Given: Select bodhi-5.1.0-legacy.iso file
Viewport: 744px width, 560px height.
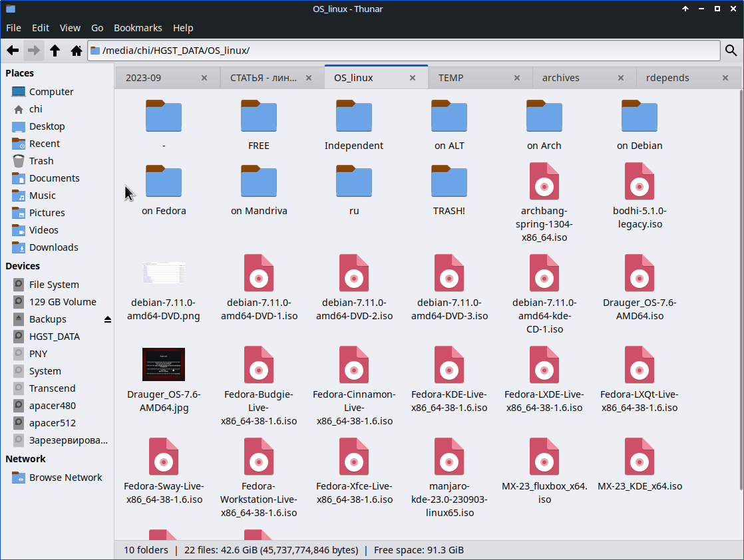Looking at the screenshot, I should 640,196.
